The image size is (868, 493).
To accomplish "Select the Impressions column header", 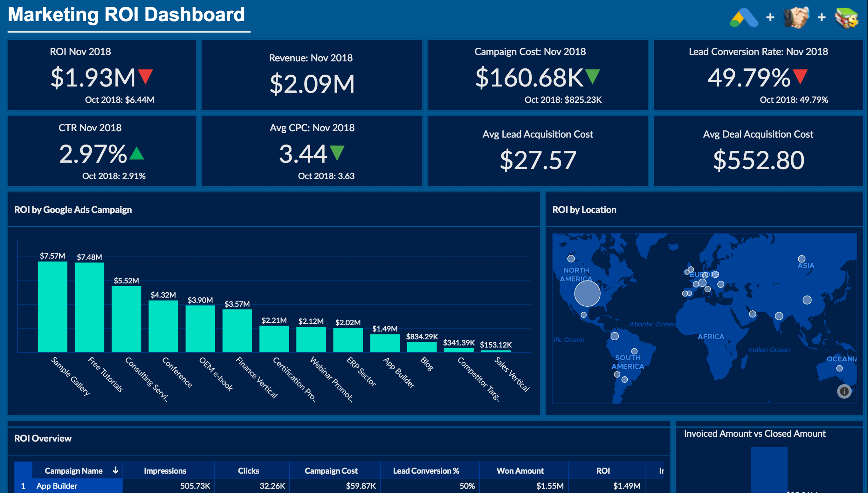I will click(x=165, y=471).
